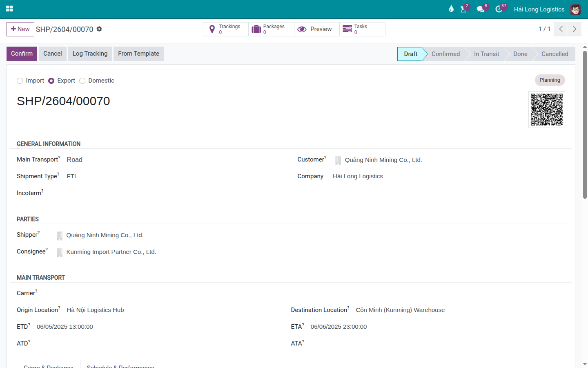Click the Log Tracking button
588x368 pixels.
tap(90, 54)
